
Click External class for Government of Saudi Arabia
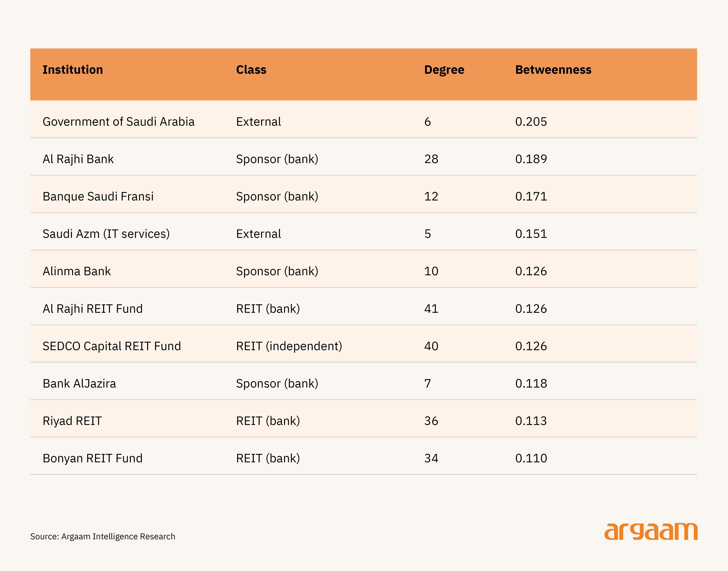[259, 121]
